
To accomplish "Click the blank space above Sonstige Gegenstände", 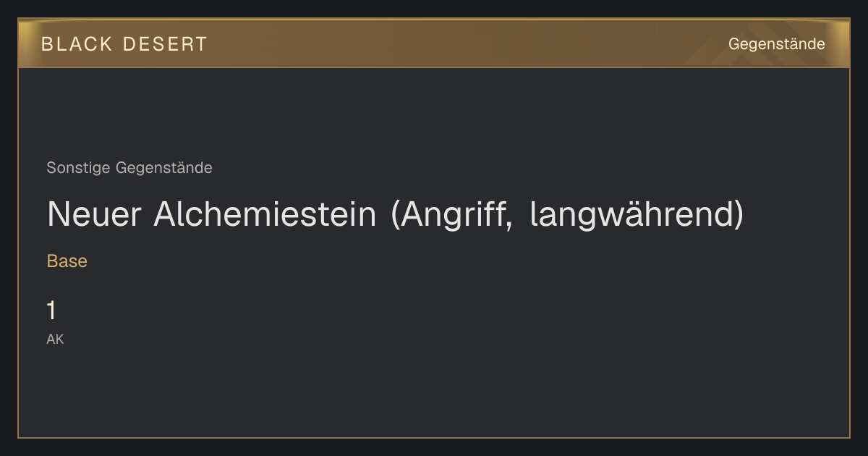I will [x=434, y=112].
